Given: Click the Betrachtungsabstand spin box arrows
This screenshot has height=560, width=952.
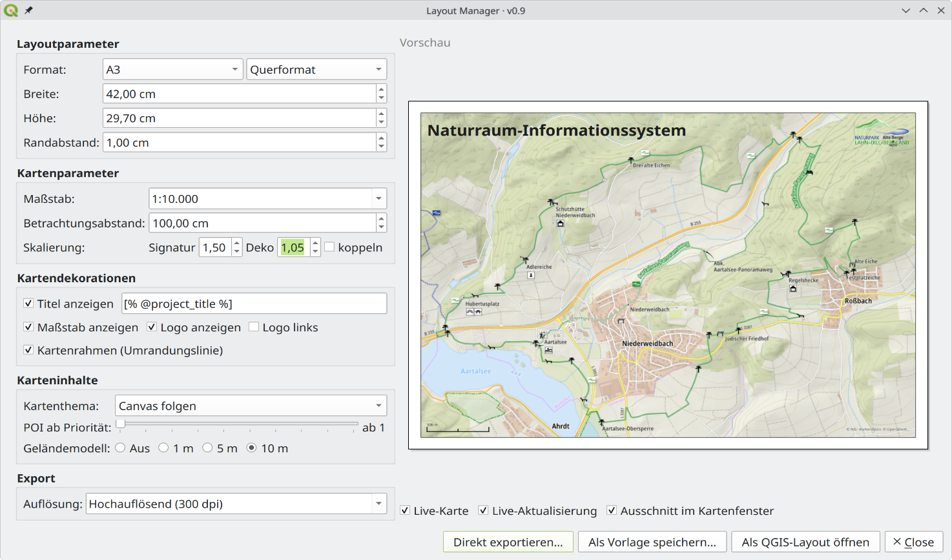Looking at the screenshot, I should pyautogui.click(x=382, y=223).
